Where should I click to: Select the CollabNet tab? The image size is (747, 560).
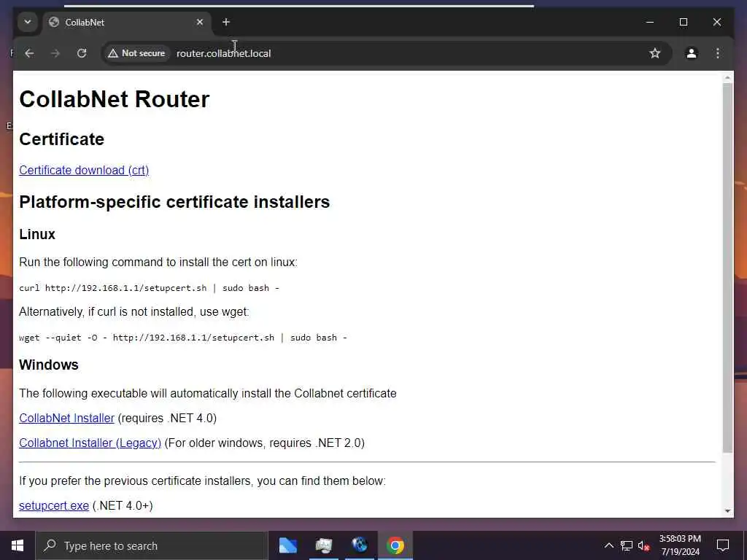tap(126, 23)
